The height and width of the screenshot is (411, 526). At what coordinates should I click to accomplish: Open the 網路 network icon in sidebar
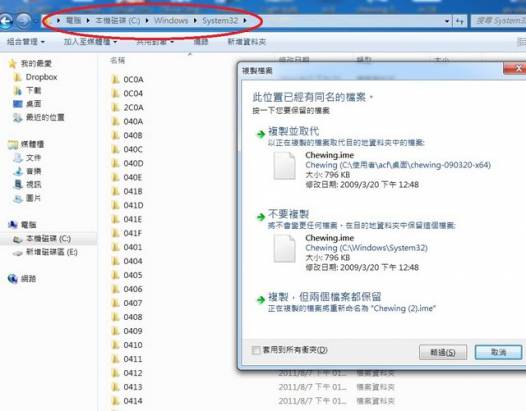point(12,278)
